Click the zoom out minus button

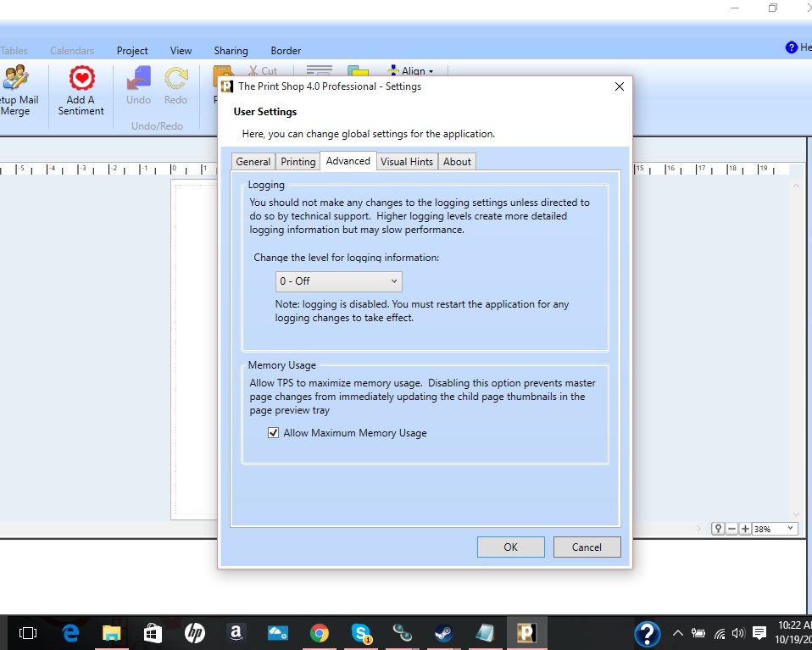point(731,529)
